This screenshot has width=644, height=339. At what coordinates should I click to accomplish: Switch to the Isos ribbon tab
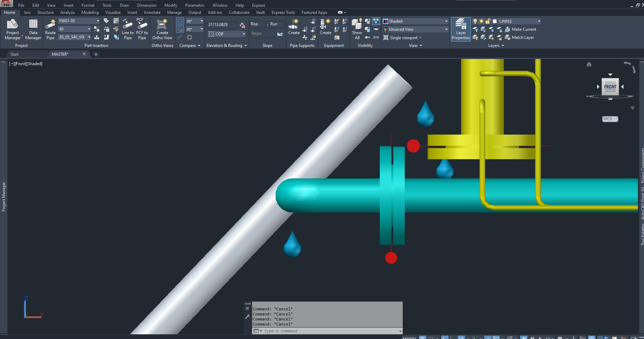27,12
